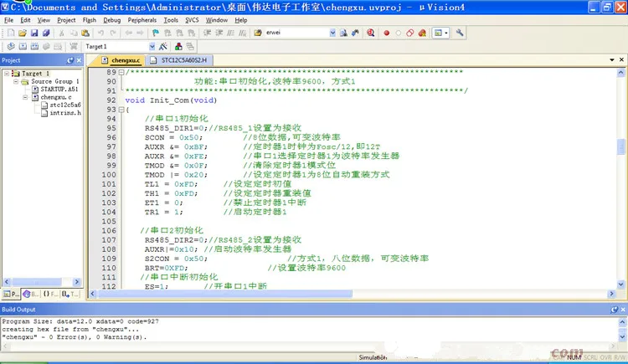Create a new file from toolbar

coord(11,33)
